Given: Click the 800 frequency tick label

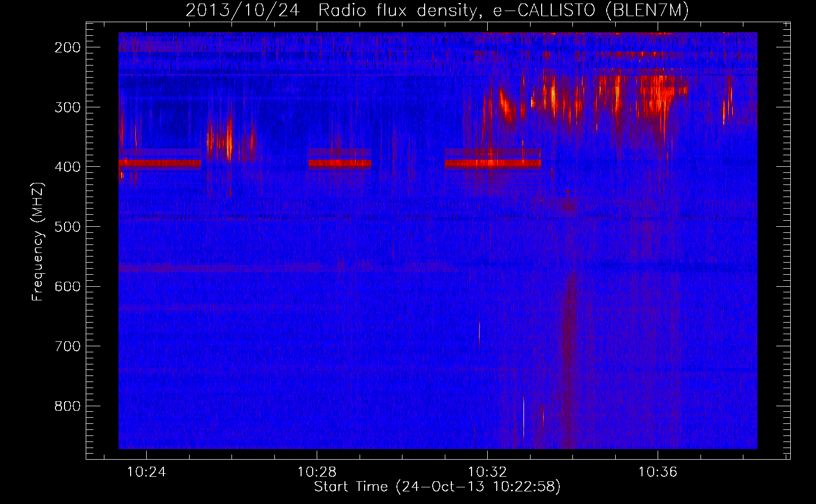Looking at the screenshot, I should (68, 406).
